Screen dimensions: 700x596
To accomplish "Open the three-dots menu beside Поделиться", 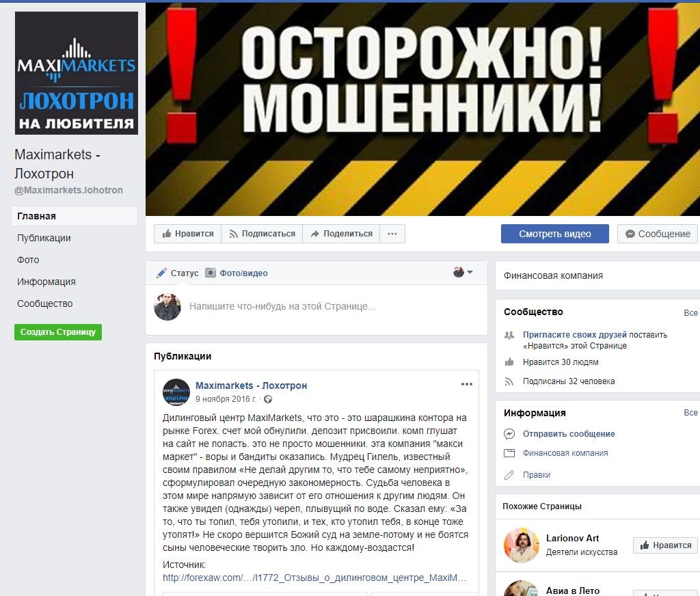I will pyautogui.click(x=392, y=234).
